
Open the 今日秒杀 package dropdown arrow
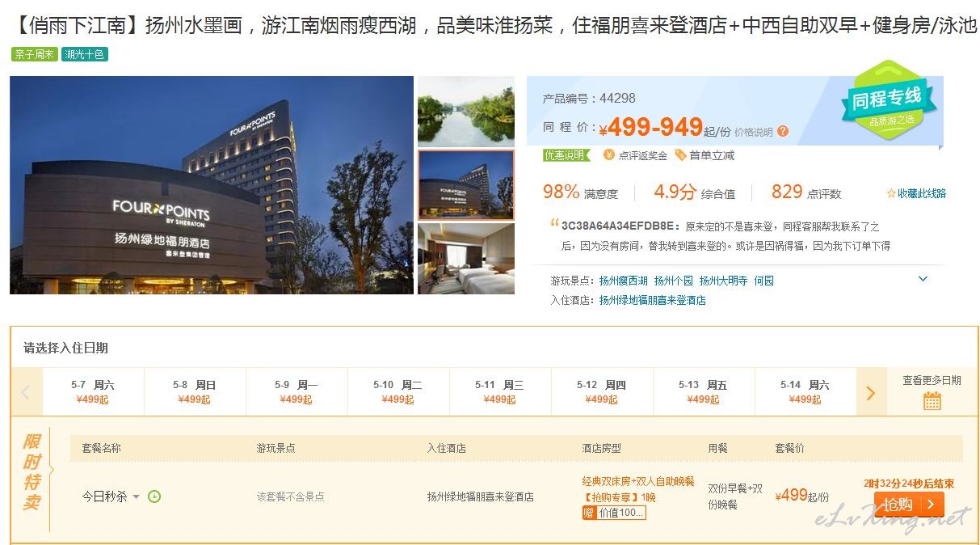[137, 497]
